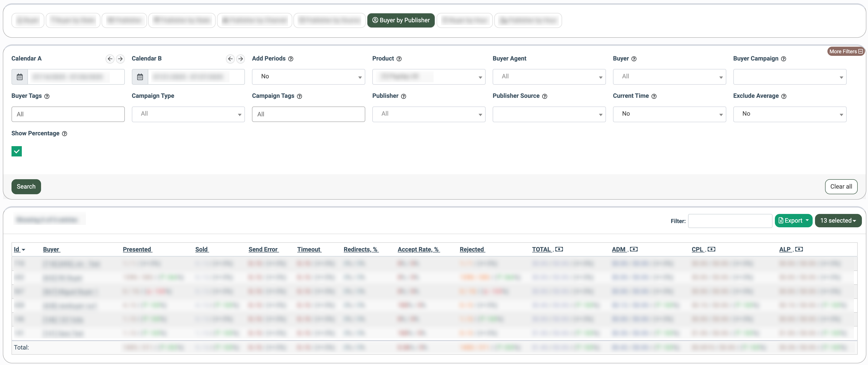Screen dimensions: 868x365
Task: Sort table by Accept Rate, % column
Action: tap(419, 249)
